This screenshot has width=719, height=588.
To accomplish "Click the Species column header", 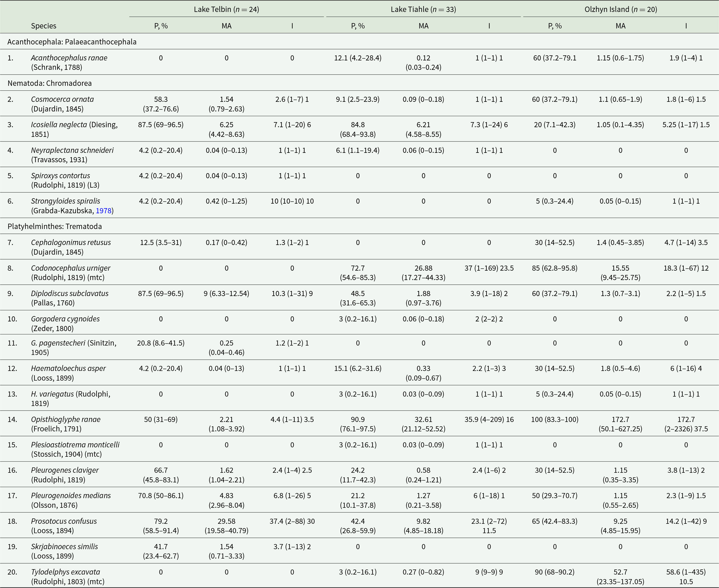I will tap(44, 26).
